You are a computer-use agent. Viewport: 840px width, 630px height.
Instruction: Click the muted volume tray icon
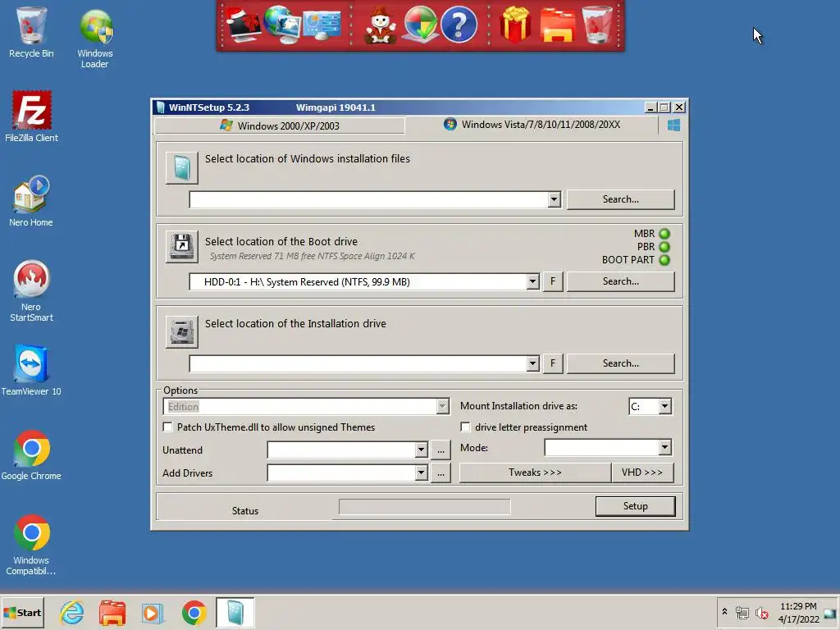(762, 613)
